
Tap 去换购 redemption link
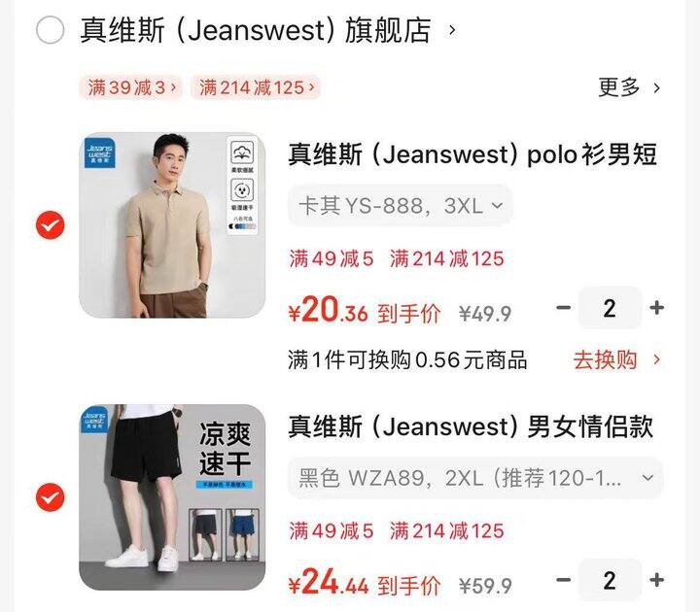[x=605, y=360]
